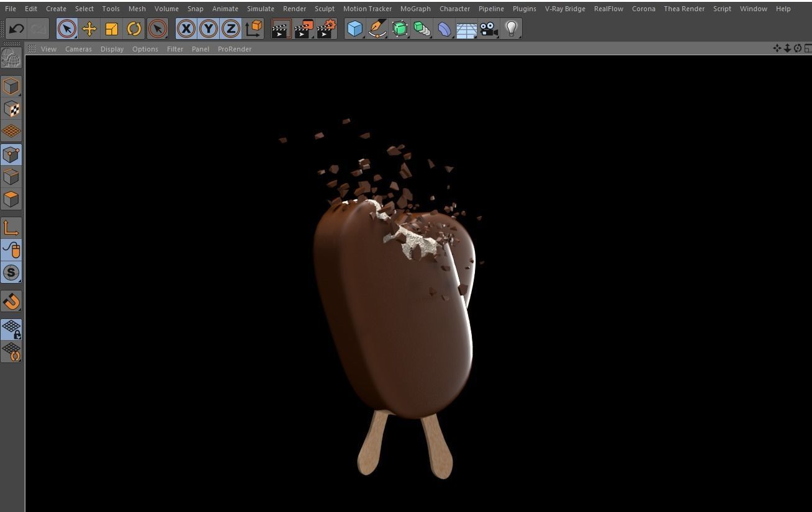Switch to Model mode
The image size is (812, 512).
(x=11, y=86)
